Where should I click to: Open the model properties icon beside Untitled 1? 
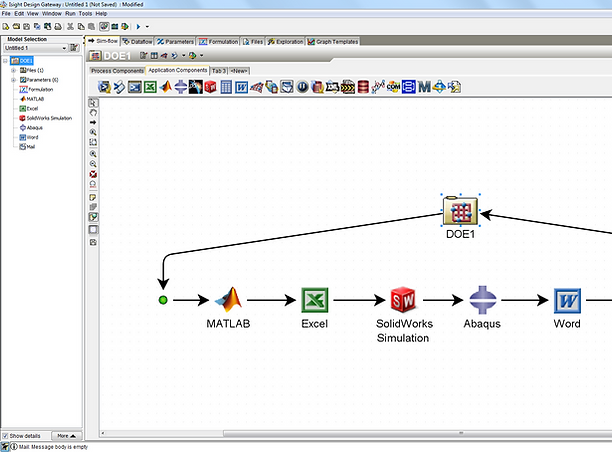click(74, 48)
